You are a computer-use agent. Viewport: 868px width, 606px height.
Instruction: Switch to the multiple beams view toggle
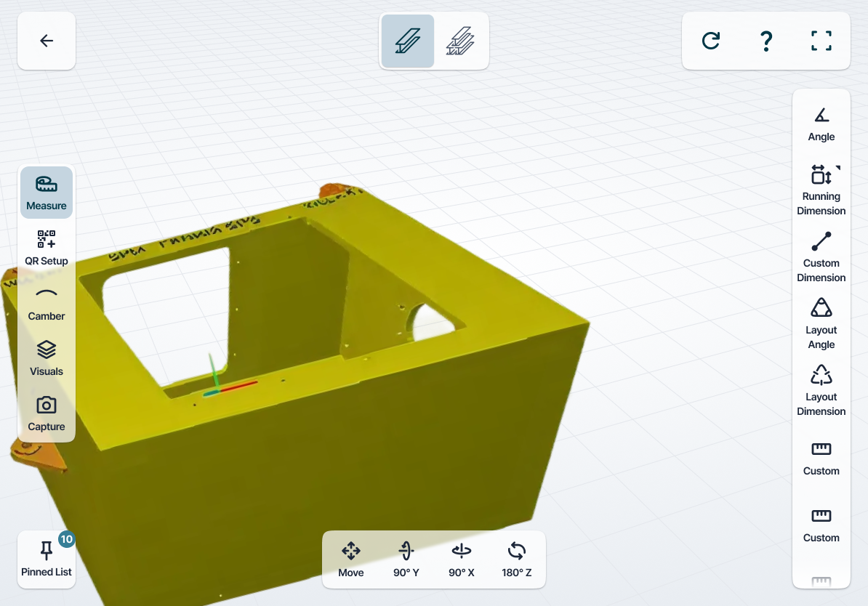tap(461, 41)
